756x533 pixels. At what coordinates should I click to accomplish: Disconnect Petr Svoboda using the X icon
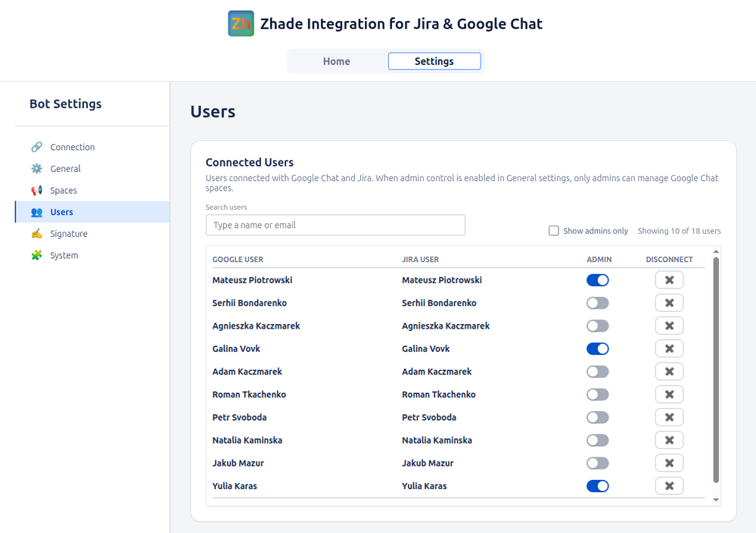coord(669,417)
